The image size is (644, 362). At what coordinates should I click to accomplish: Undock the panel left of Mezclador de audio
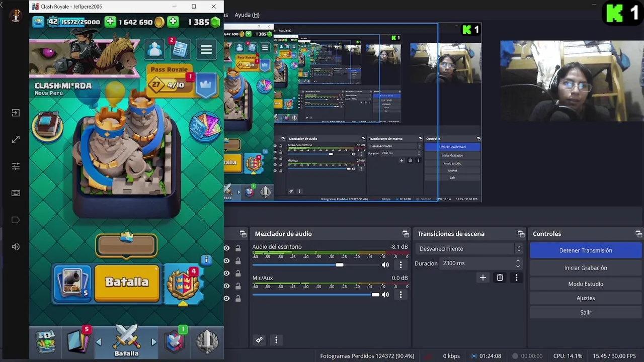pos(243,234)
